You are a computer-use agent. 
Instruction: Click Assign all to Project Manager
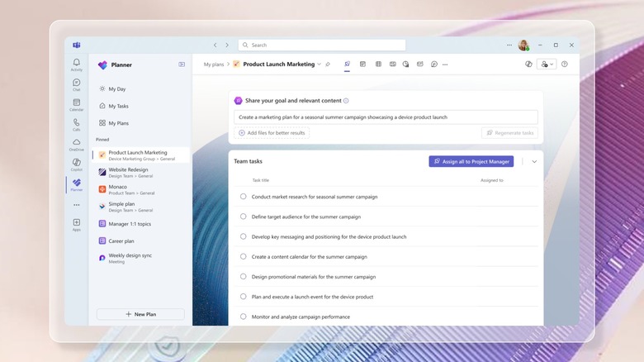point(471,162)
